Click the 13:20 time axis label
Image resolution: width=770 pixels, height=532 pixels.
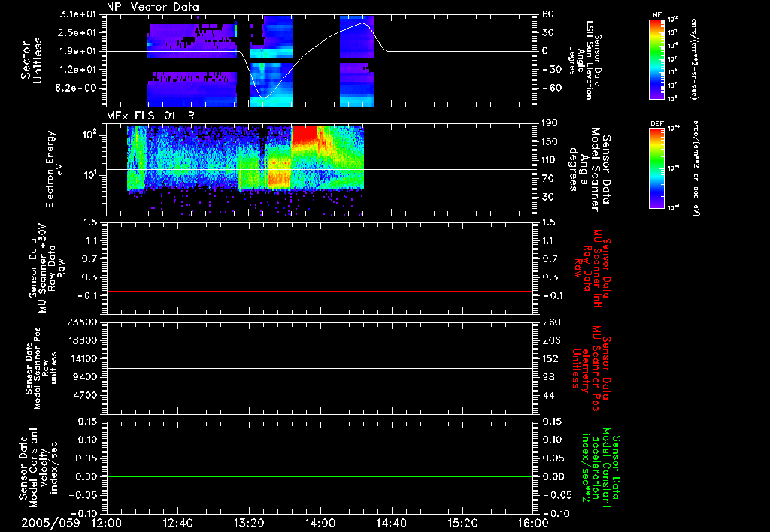pyautogui.click(x=249, y=523)
